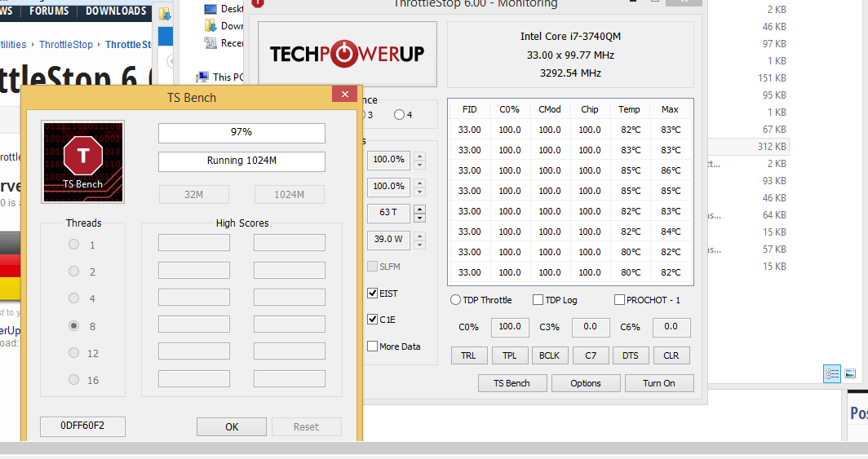Click the Downloads folder icon in Explorer
The width and height of the screenshot is (868, 459).
click(210, 26)
